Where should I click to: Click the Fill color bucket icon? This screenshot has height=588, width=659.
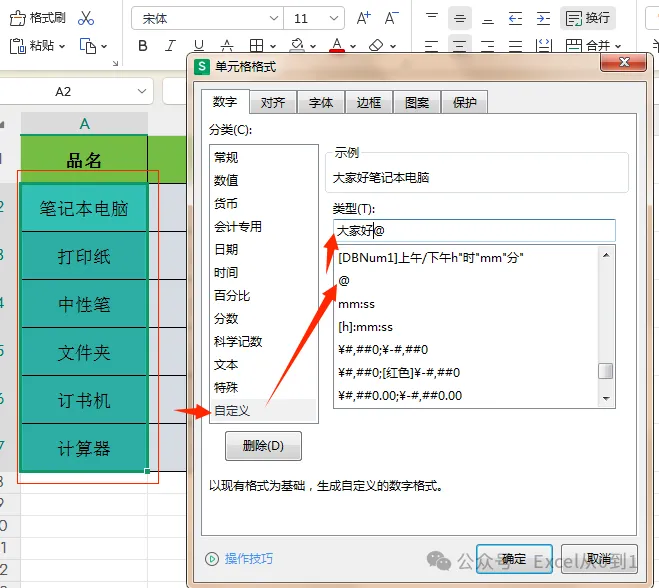[x=298, y=45]
